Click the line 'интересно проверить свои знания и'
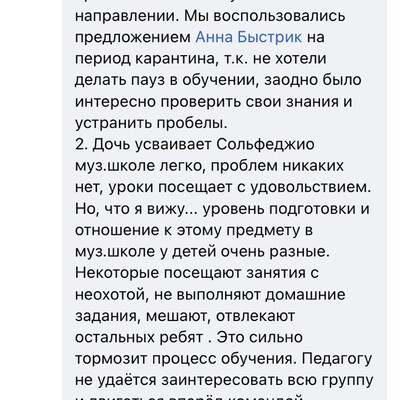Viewport: 400px width, 400px height. (x=214, y=102)
